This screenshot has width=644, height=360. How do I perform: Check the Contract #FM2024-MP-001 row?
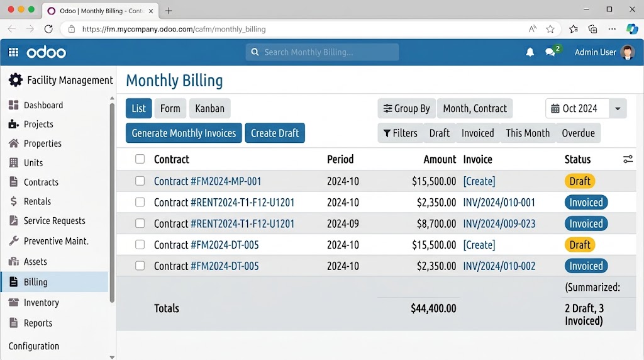pos(140,181)
